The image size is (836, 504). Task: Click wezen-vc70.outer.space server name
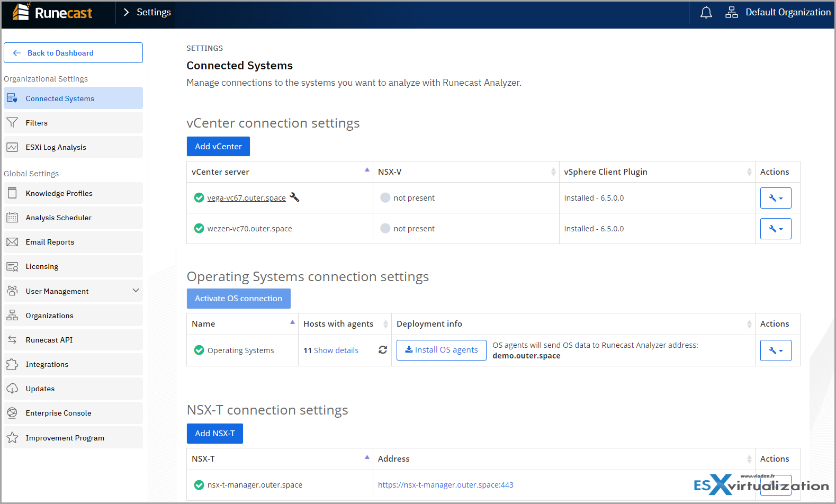point(249,229)
